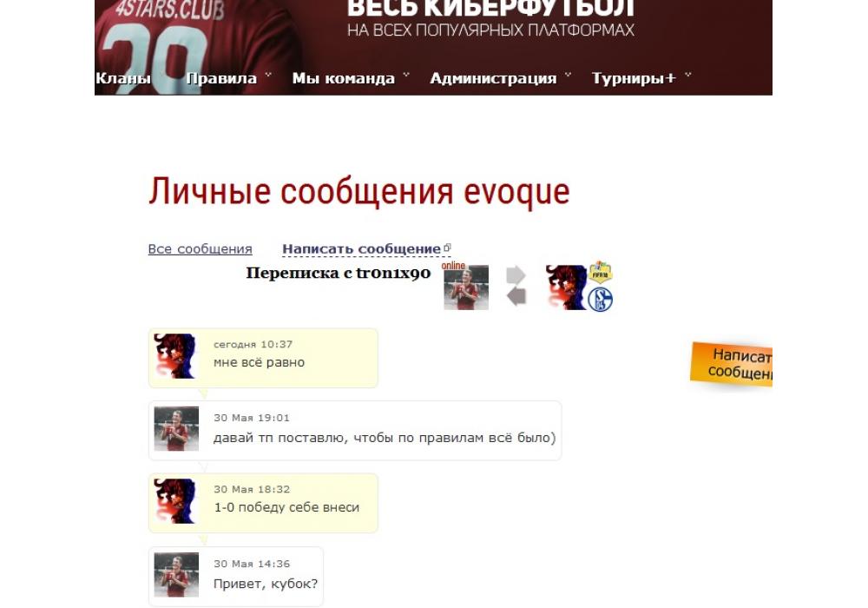Click the FIFA game badge icon
Viewport: 868px width, 608px height.
pos(600,272)
